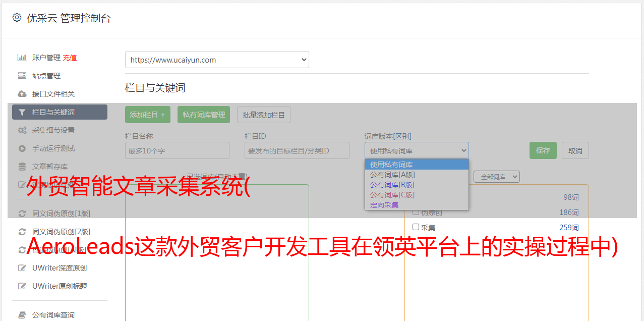Click the 取消 button

[x=575, y=150]
